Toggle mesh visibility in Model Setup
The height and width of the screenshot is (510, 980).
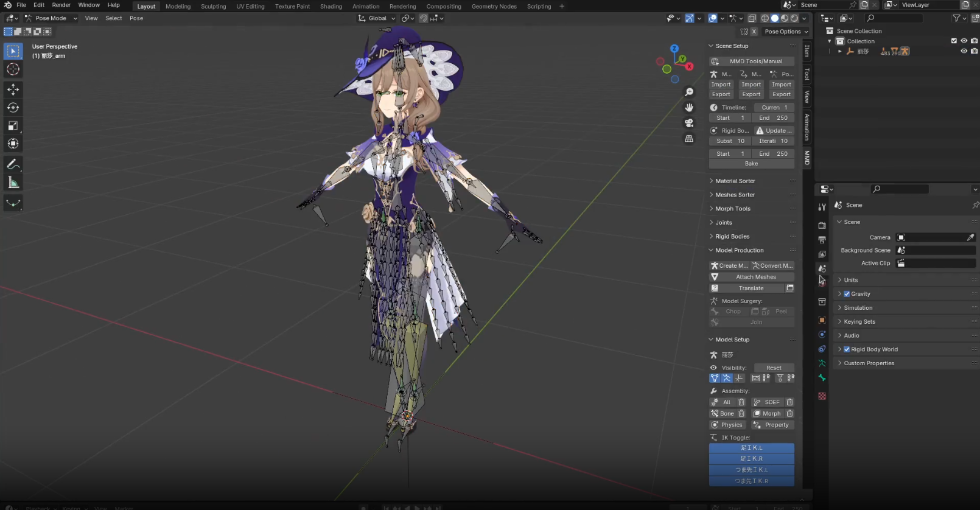(x=715, y=379)
